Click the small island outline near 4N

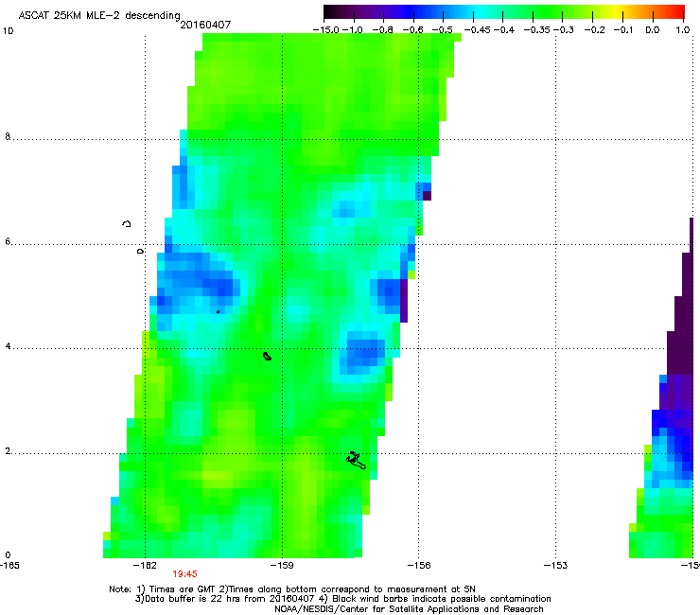pos(267,356)
